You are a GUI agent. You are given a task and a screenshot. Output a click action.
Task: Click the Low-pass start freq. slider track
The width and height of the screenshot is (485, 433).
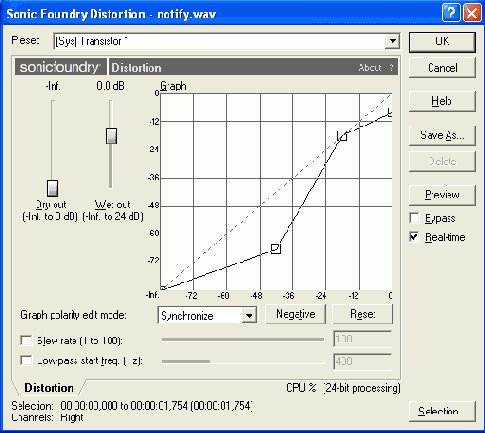tap(243, 361)
